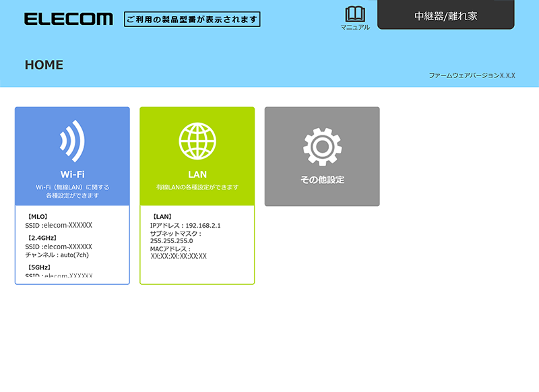Click the 【LAN】 section heading
This screenshot has width=539, height=392.
pyautogui.click(x=162, y=217)
